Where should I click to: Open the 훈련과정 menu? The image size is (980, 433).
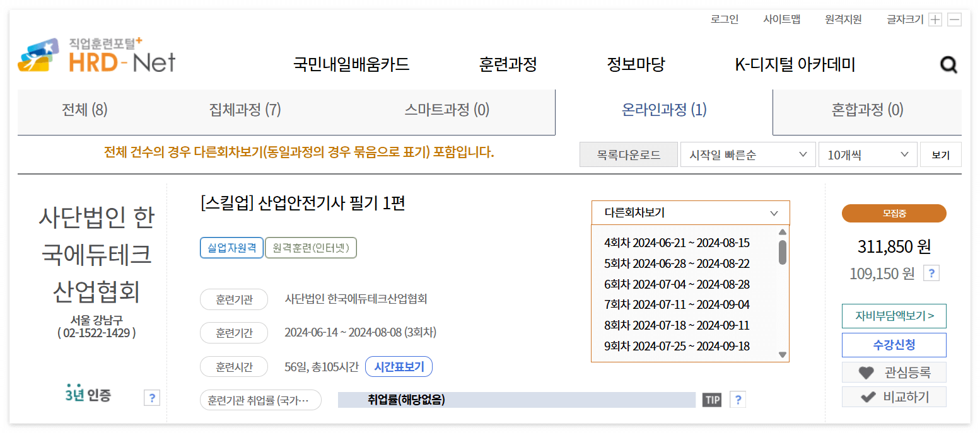(508, 64)
